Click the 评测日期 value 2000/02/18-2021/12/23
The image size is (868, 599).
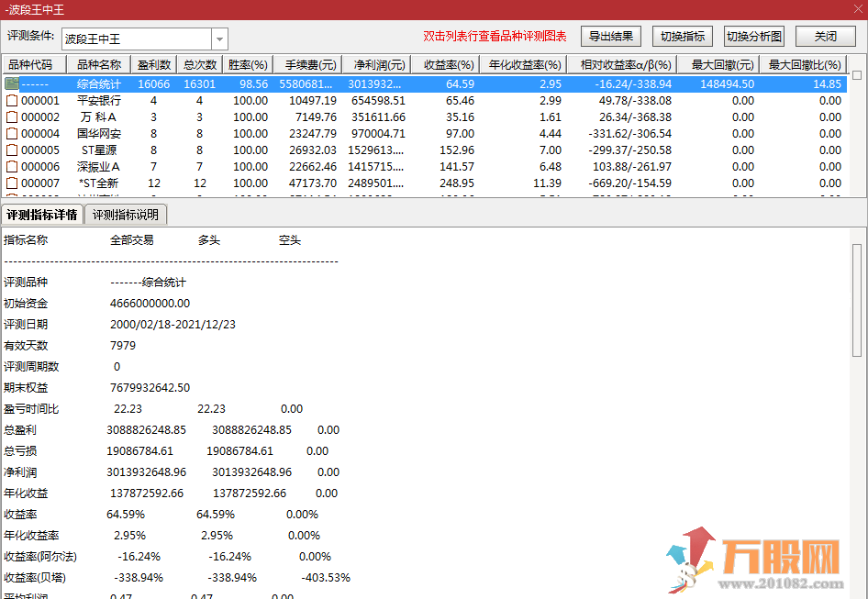click(172, 325)
